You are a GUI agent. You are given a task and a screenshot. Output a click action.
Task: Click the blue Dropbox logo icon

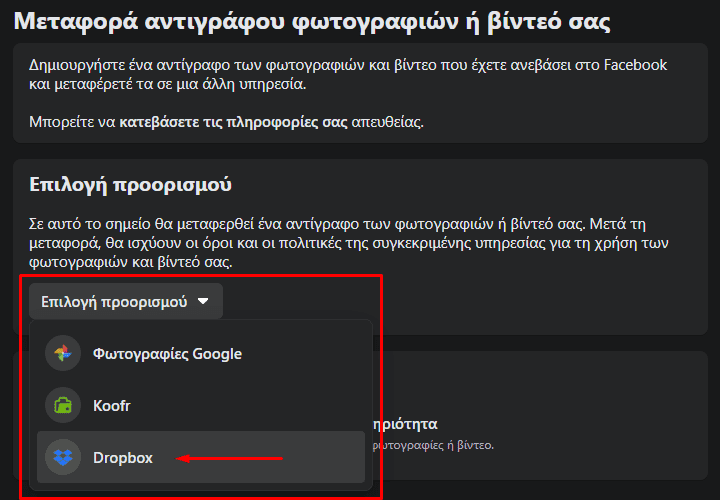63,457
